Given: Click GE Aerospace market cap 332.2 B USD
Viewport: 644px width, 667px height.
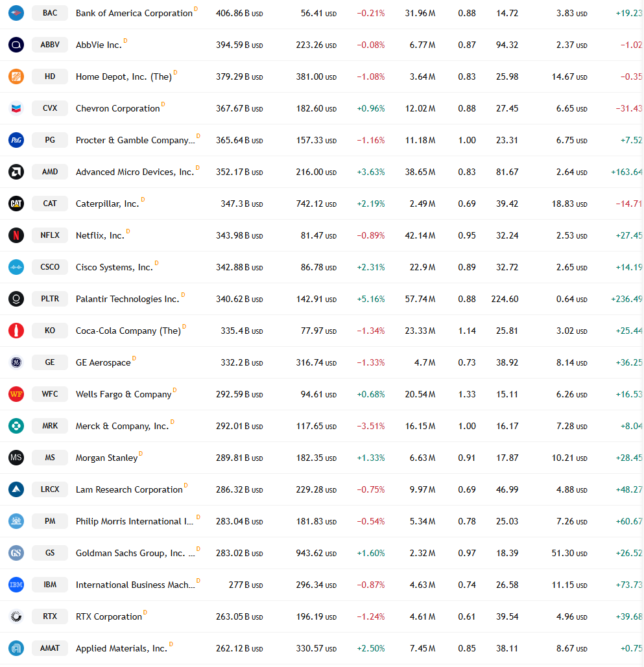Looking at the screenshot, I should click(x=242, y=363).
